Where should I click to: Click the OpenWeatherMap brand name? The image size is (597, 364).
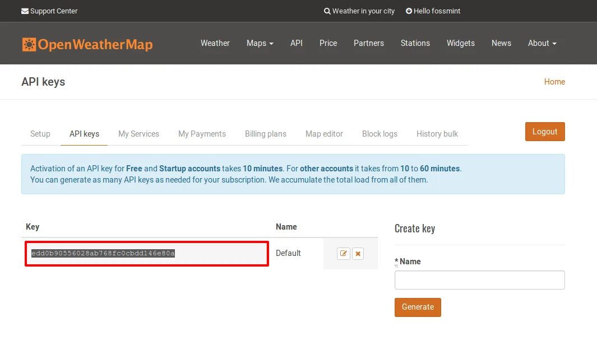click(95, 44)
